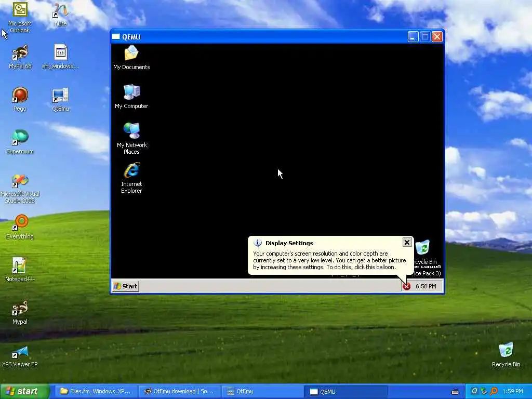Switch to Files.fm_Windows_XP taskbar item
532x399 pixels.
point(96,391)
